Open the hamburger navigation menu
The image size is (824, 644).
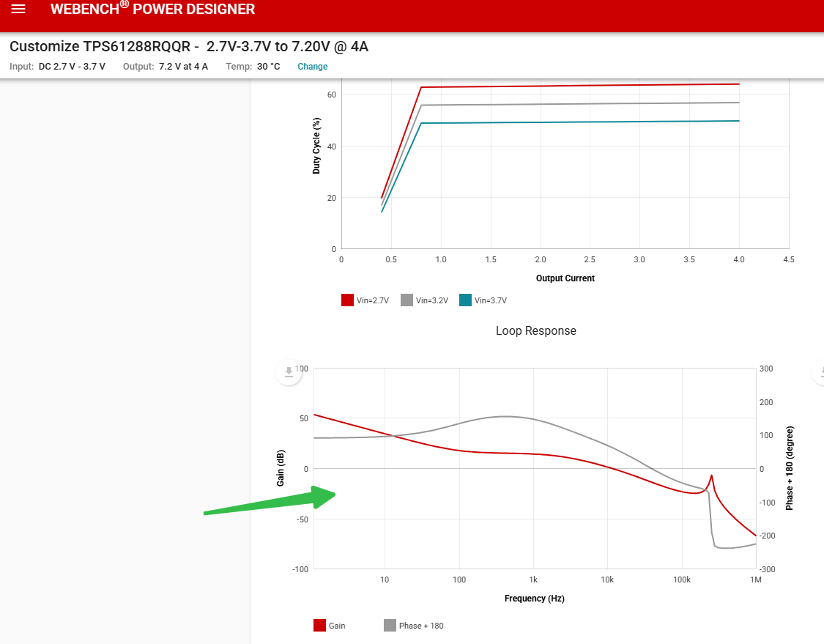18,9
